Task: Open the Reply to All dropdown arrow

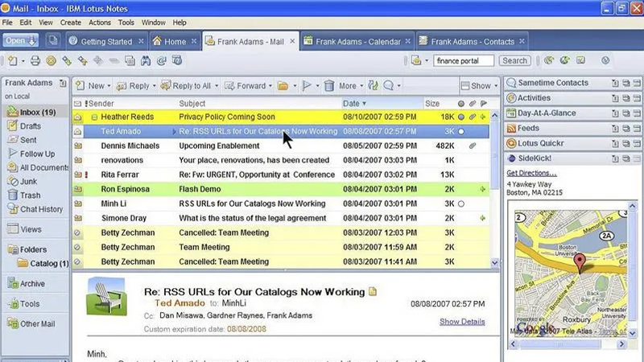Action: point(217,86)
